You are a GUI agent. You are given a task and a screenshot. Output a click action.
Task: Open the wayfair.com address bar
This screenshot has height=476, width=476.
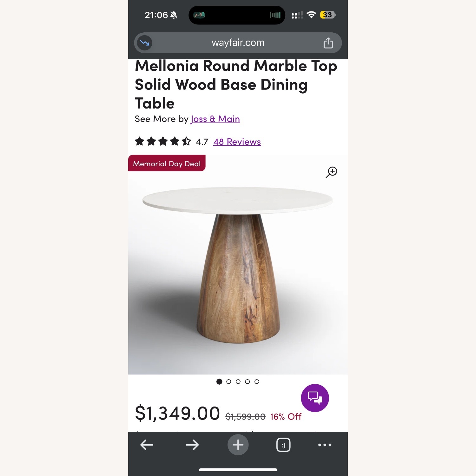click(237, 43)
